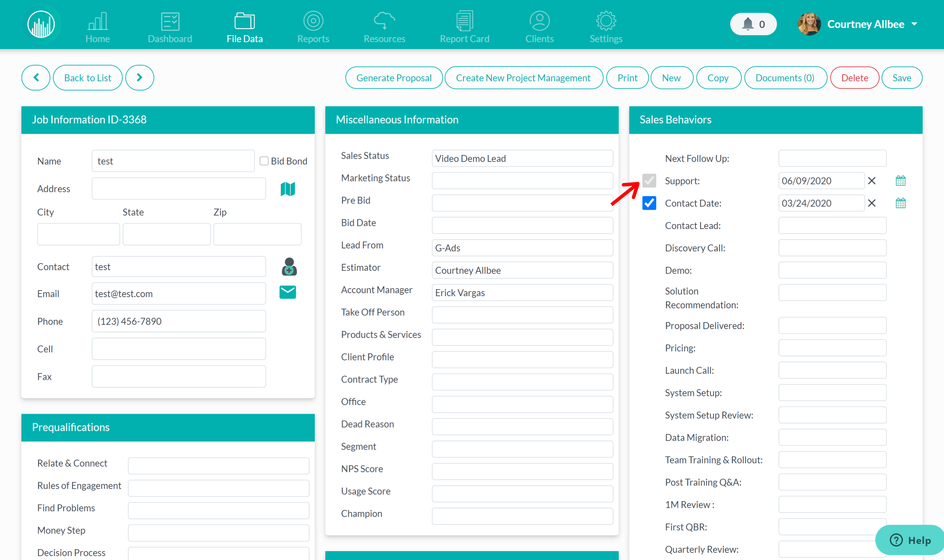Click Generate Proposal

point(394,78)
